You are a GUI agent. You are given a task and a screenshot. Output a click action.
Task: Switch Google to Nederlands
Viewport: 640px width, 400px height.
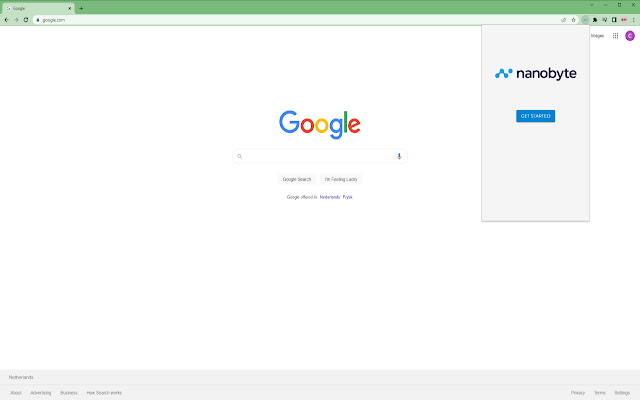click(330, 197)
